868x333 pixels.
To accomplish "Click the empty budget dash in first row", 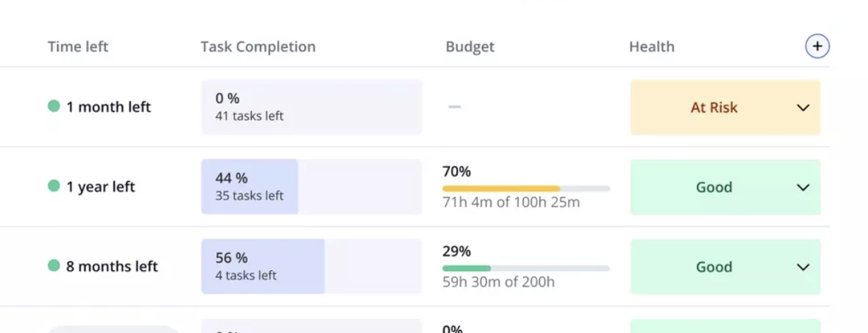I will pyautogui.click(x=454, y=107).
